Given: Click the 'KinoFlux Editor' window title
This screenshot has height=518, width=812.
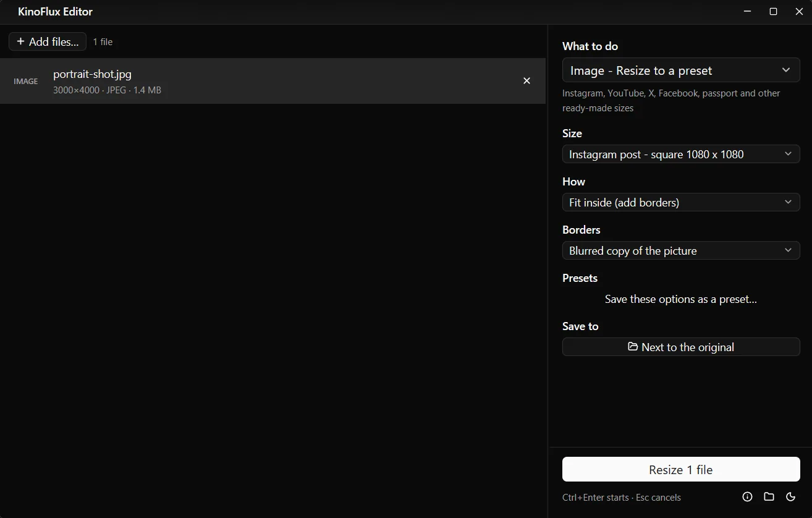Looking at the screenshot, I should pyautogui.click(x=56, y=12).
